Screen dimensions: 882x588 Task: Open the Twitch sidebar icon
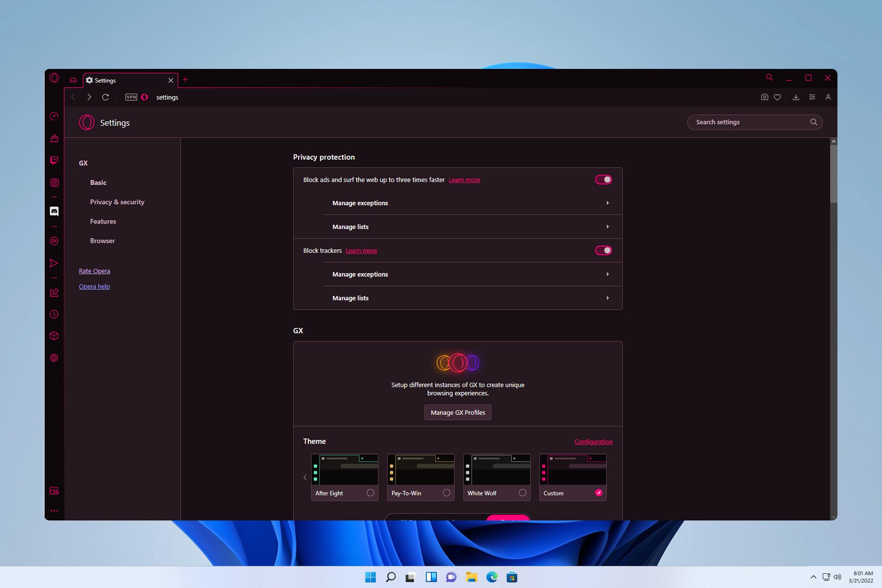pyautogui.click(x=54, y=160)
